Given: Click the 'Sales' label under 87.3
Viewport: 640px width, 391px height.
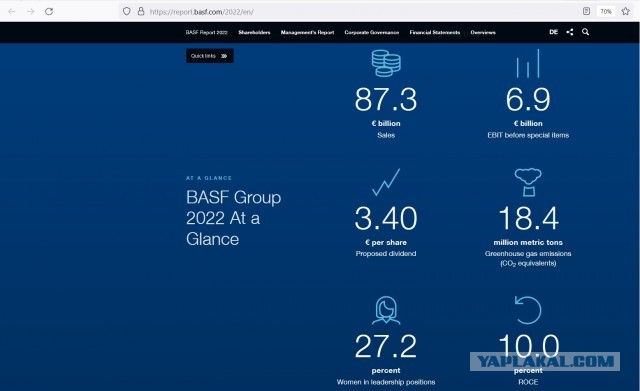Looking at the screenshot, I should click(386, 135).
